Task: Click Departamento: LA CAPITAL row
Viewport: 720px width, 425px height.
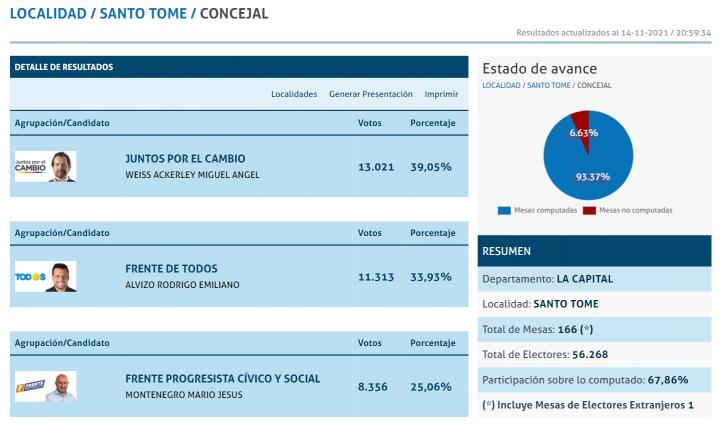Action: [594, 279]
